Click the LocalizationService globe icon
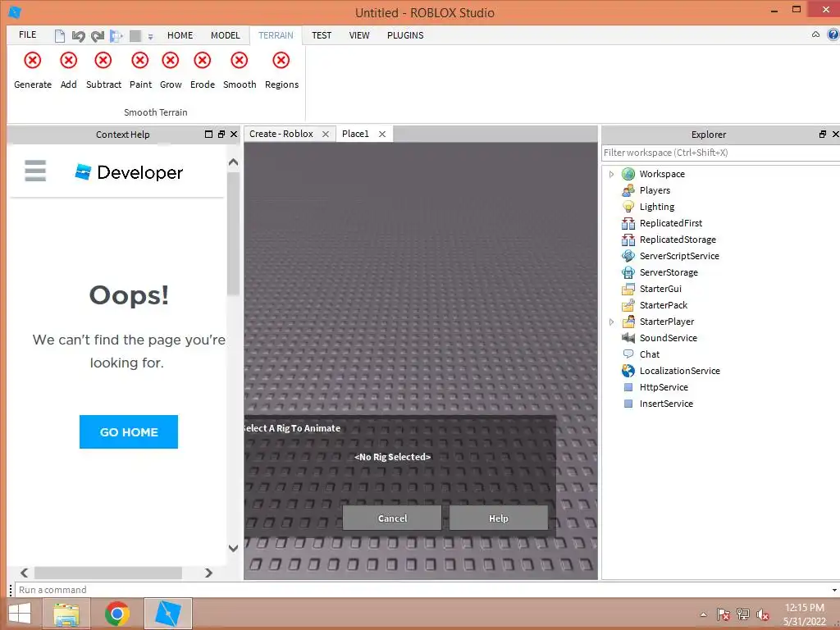Viewport: 840px width, 630px height. pos(628,371)
